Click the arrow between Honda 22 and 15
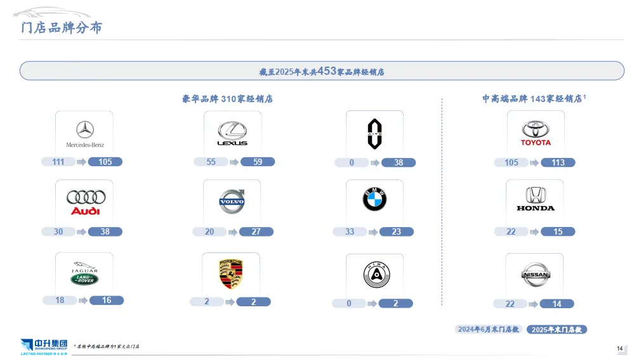 (534, 232)
